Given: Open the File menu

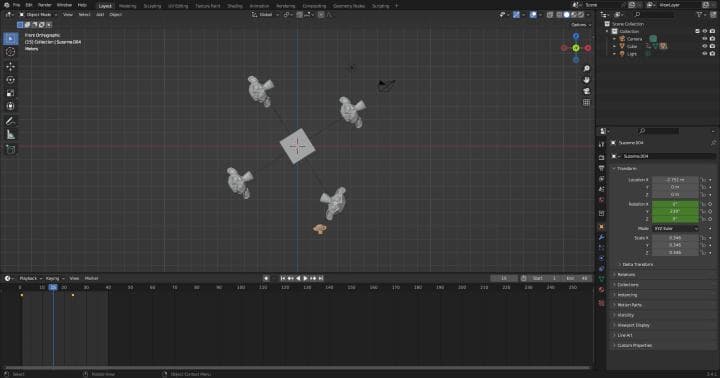Looking at the screenshot, I should pyautogui.click(x=17, y=5).
